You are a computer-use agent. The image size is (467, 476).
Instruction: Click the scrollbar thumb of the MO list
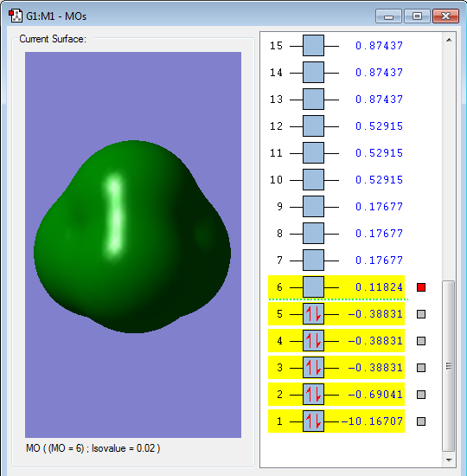click(449, 366)
